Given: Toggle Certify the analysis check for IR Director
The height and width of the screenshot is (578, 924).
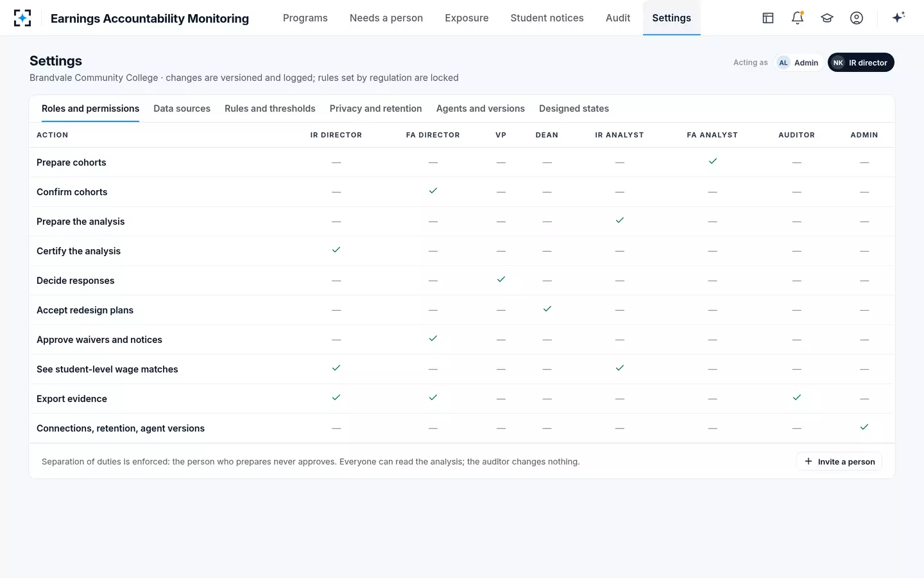Looking at the screenshot, I should [336, 250].
